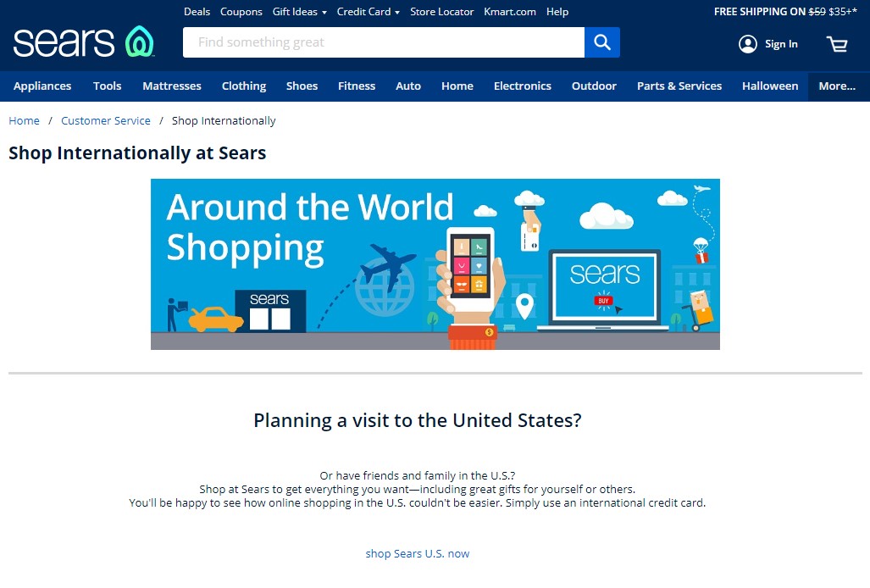
Task: Click the Sears logo
Action: pyautogui.click(x=83, y=42)
